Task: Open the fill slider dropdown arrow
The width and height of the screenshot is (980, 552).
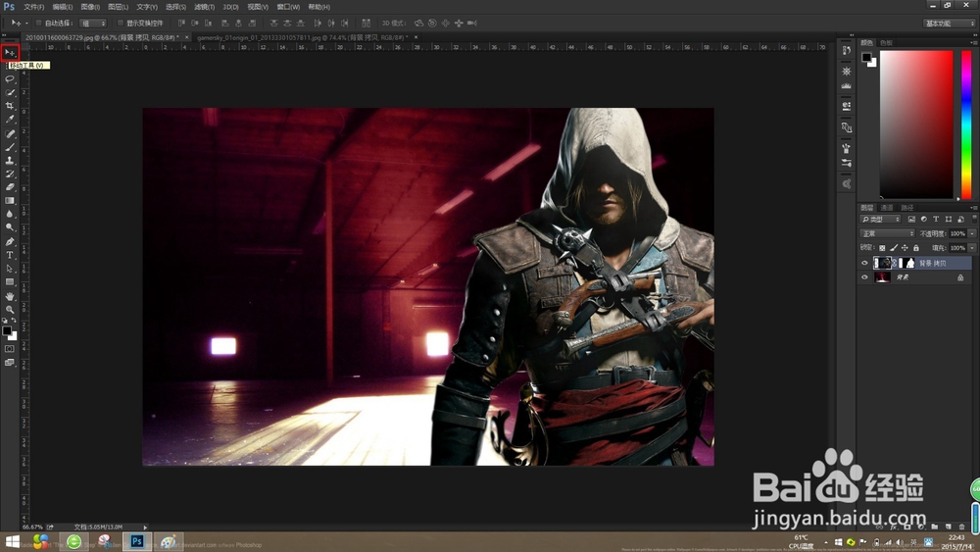Action: click(972, 248)
